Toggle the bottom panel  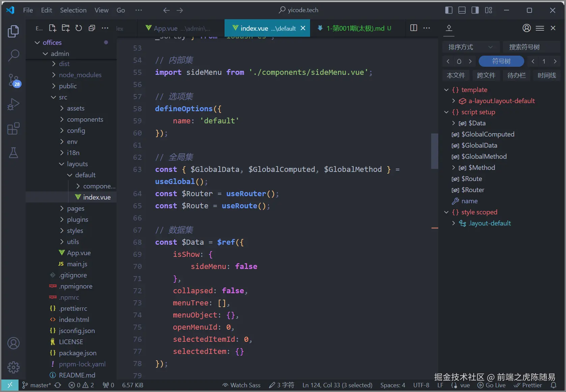[x=462, y=10]
